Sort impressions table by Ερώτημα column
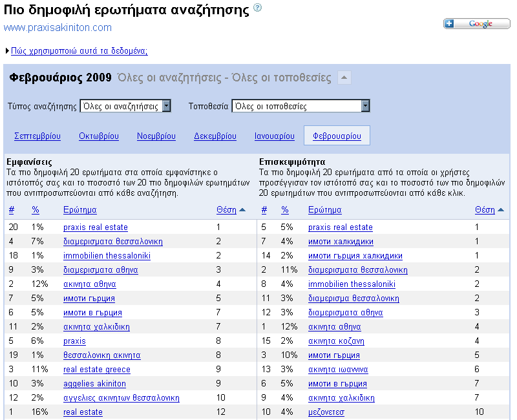 80,209
